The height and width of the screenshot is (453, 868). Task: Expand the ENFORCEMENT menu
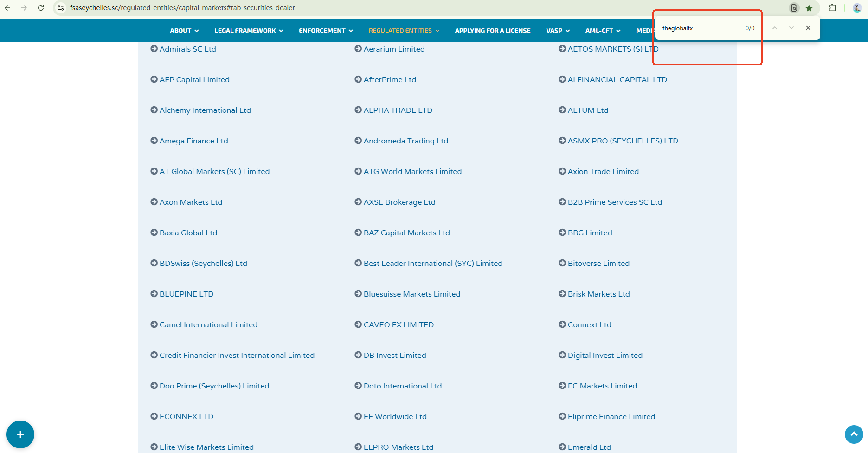point(326,31)
